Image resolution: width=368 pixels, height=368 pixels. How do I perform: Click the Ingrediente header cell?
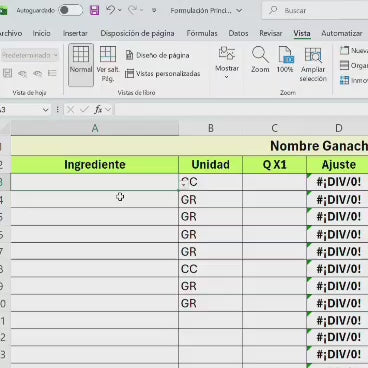tap(95, 165)
